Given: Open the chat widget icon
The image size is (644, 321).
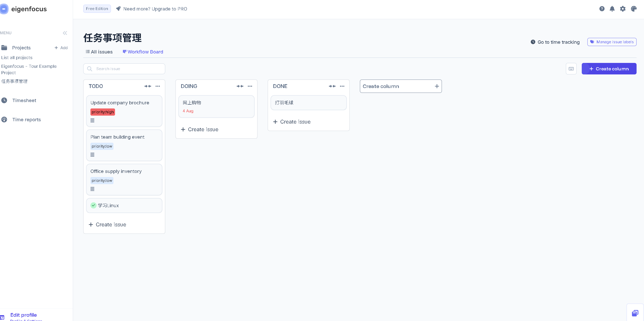Looking at the screenshot, I should (x=635, y=313).
